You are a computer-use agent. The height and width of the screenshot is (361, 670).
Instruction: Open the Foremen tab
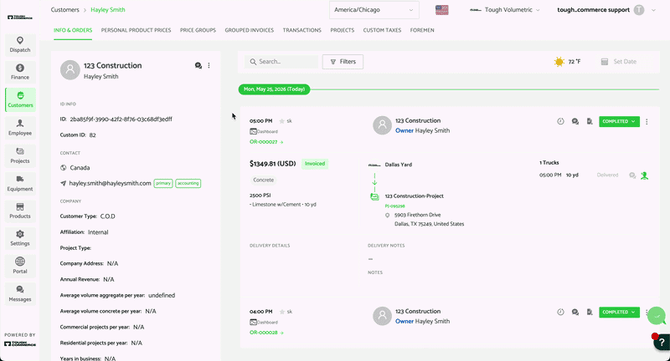pos(422,30)
